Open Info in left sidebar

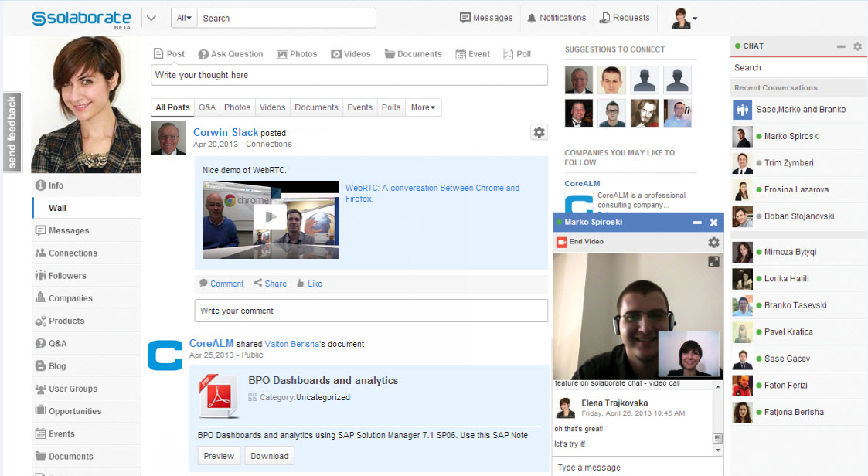click(x=87, y=185)
